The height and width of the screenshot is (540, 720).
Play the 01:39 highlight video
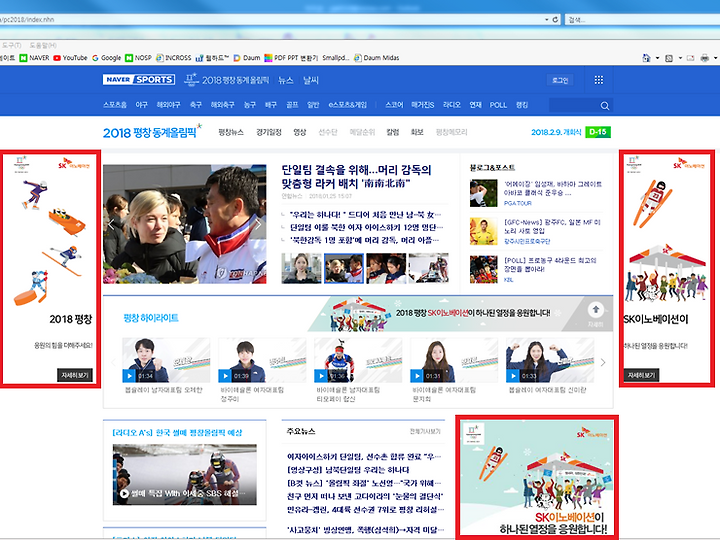pos(225,376)
